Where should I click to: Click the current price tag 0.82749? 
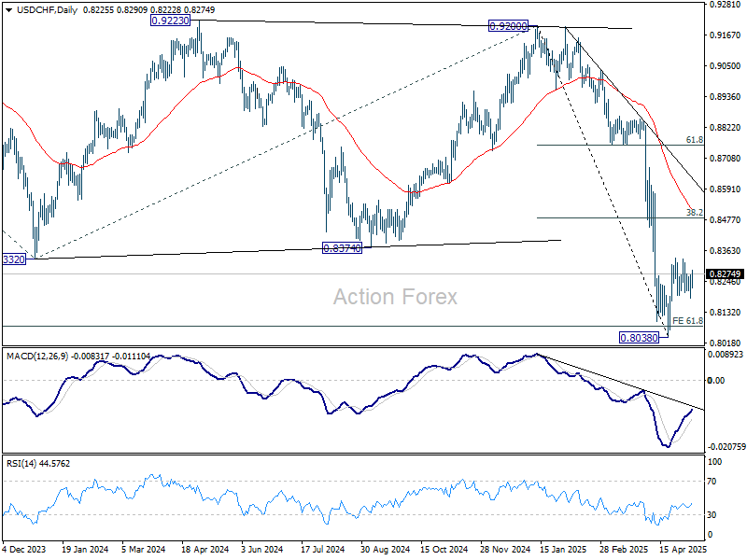725,274
